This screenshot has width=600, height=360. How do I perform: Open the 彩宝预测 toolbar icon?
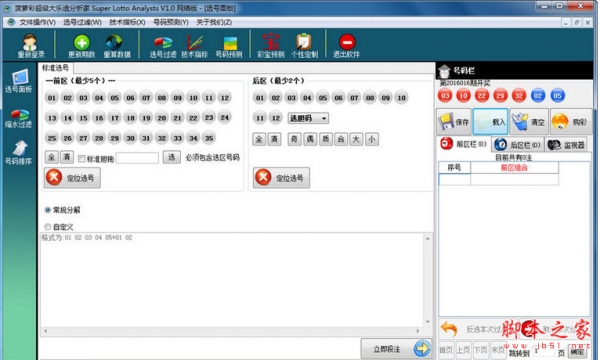271,45
